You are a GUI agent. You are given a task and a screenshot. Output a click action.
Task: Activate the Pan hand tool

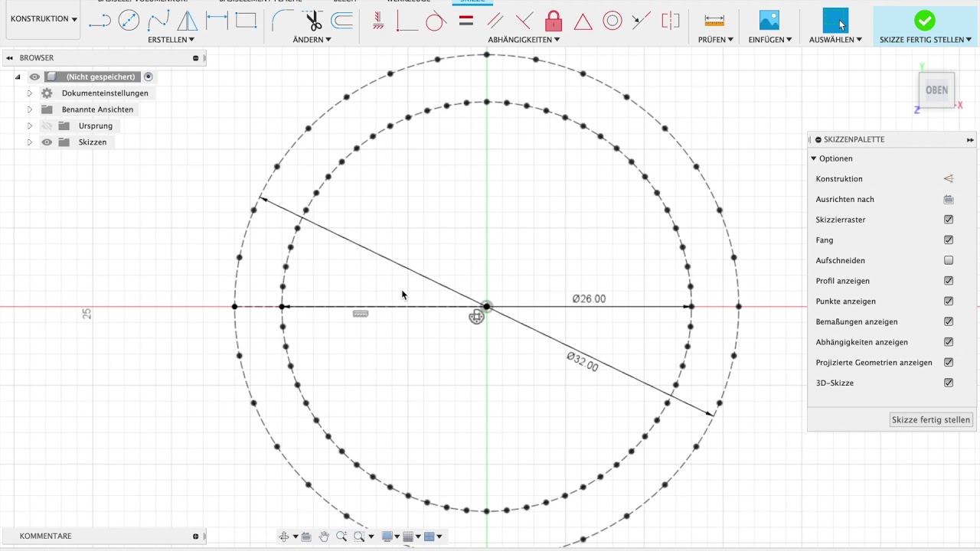coord(324,536)
